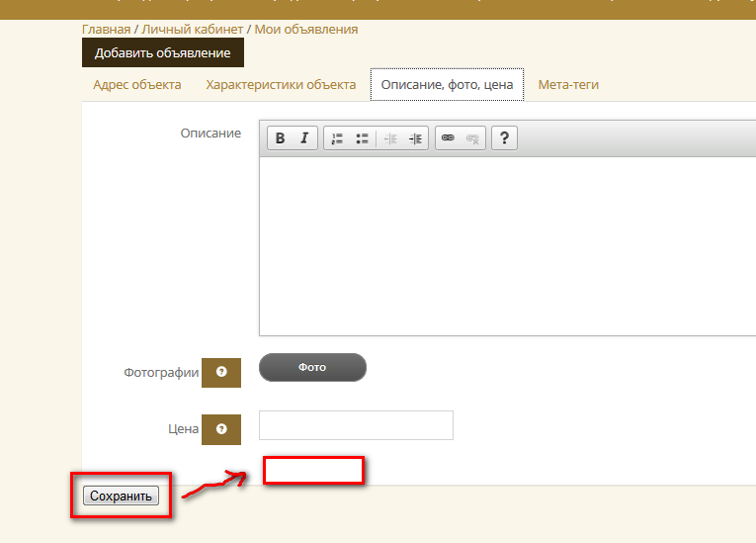Click the Цена field label

tap(183, 429)
